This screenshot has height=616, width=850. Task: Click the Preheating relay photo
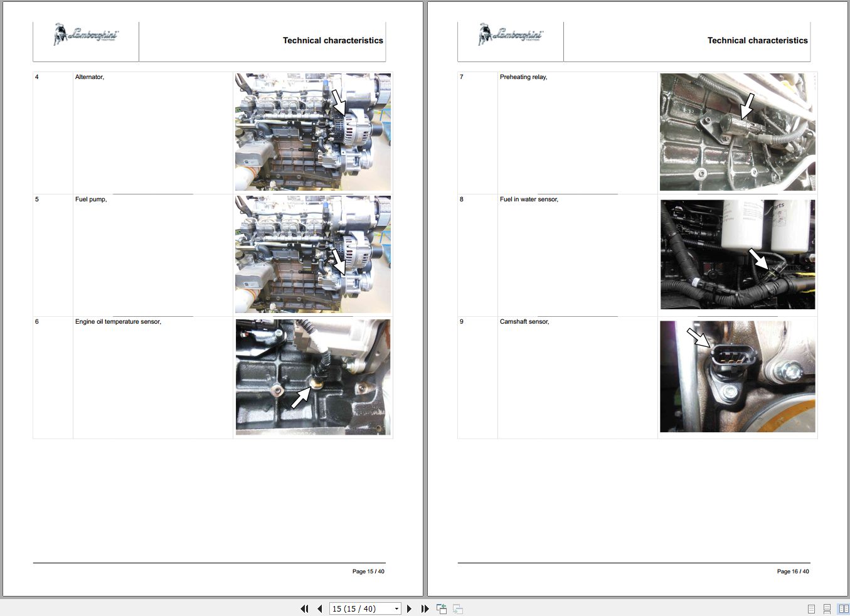pos(737,132)
